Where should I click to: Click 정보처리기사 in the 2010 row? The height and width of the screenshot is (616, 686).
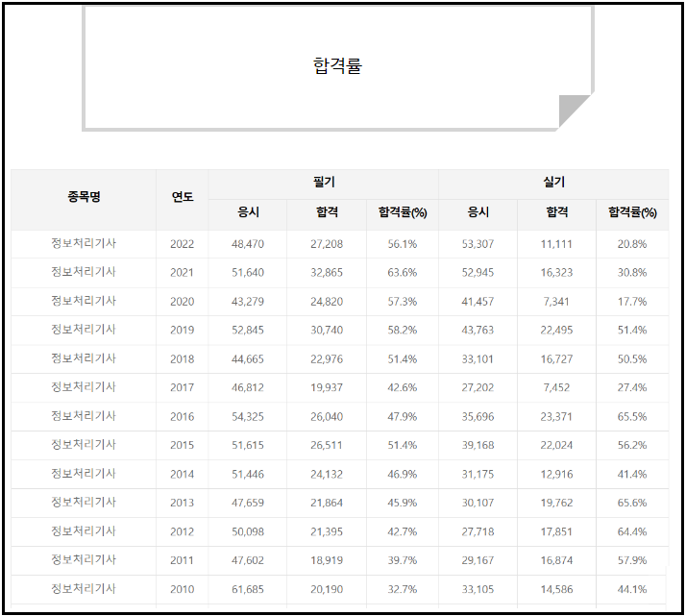84,588
